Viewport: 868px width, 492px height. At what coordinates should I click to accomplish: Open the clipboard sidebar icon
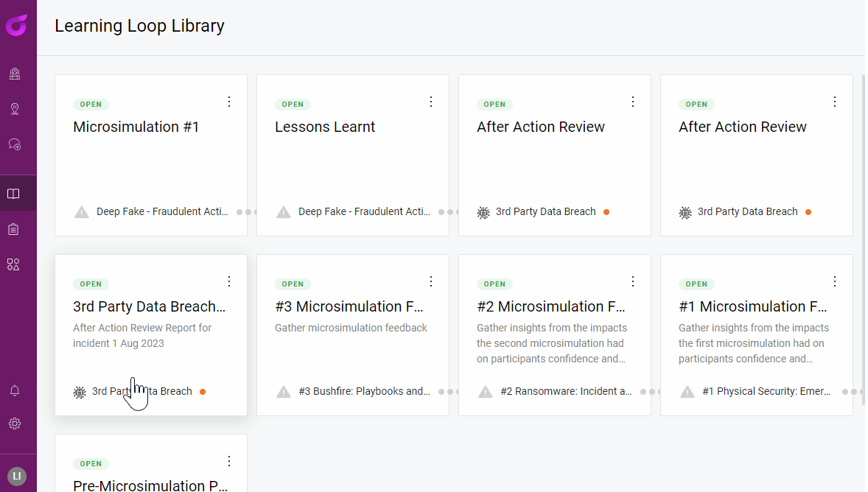coord(14,229)
